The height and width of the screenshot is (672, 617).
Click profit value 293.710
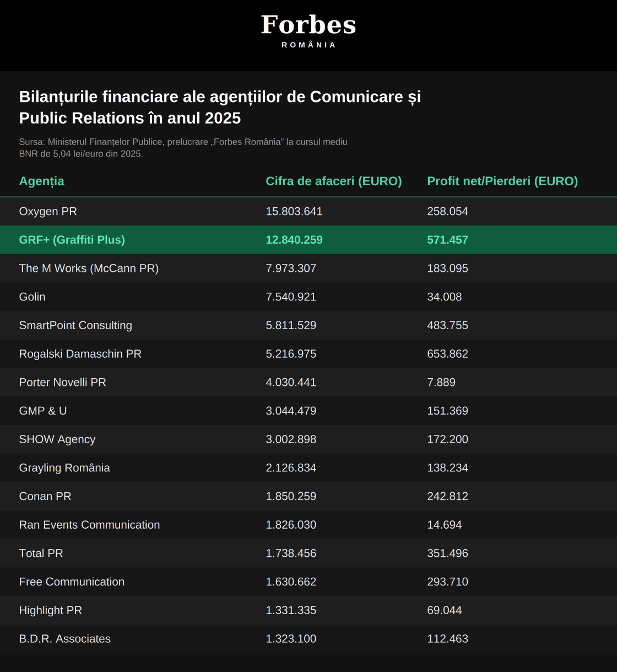[x=447, y=582]
